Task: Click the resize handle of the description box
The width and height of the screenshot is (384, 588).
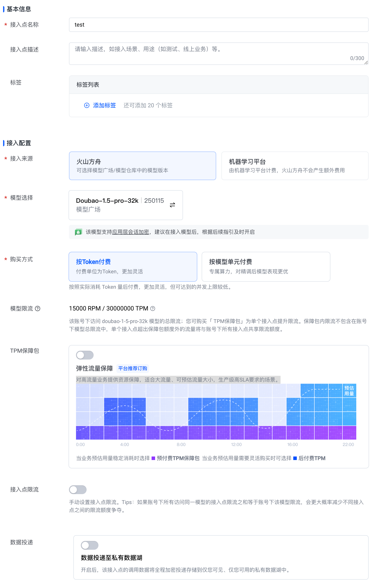Action: point(366,62)
